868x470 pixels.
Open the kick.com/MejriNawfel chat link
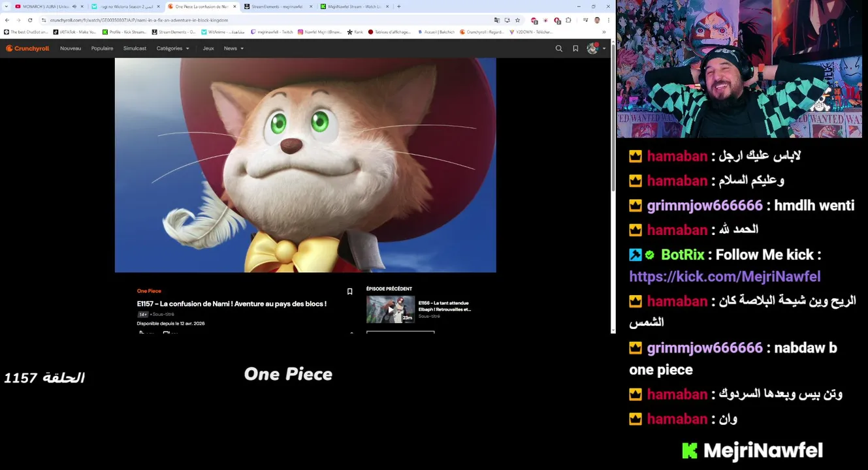[724, 276]
